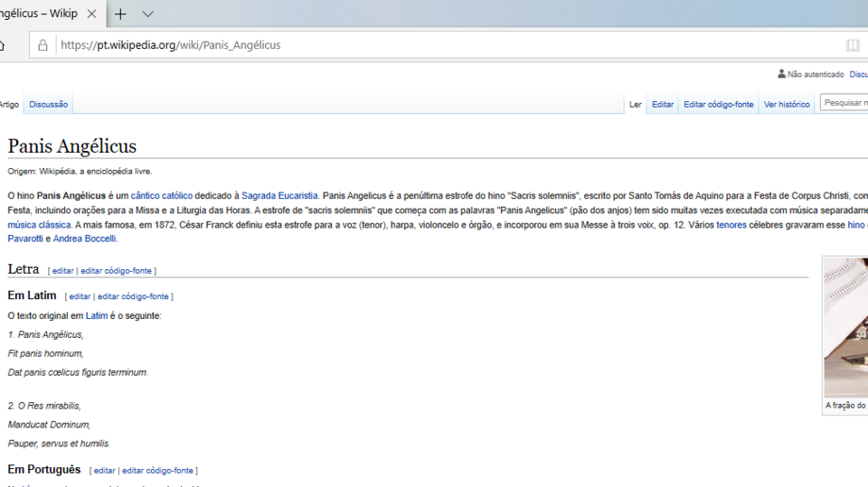Open the Latim language link
Screen dimensions: 868x487
click(97, 316)
